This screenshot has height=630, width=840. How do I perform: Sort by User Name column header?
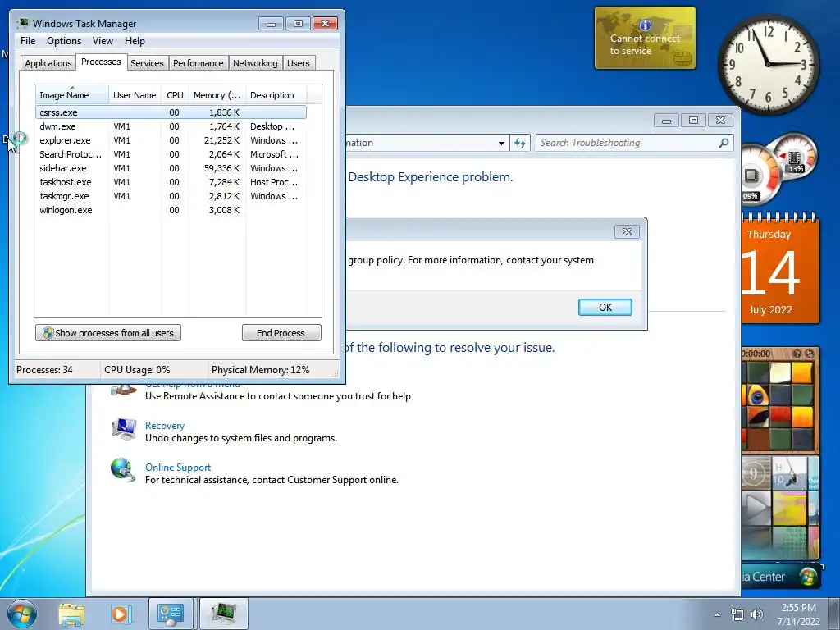(x=135, y=95)
